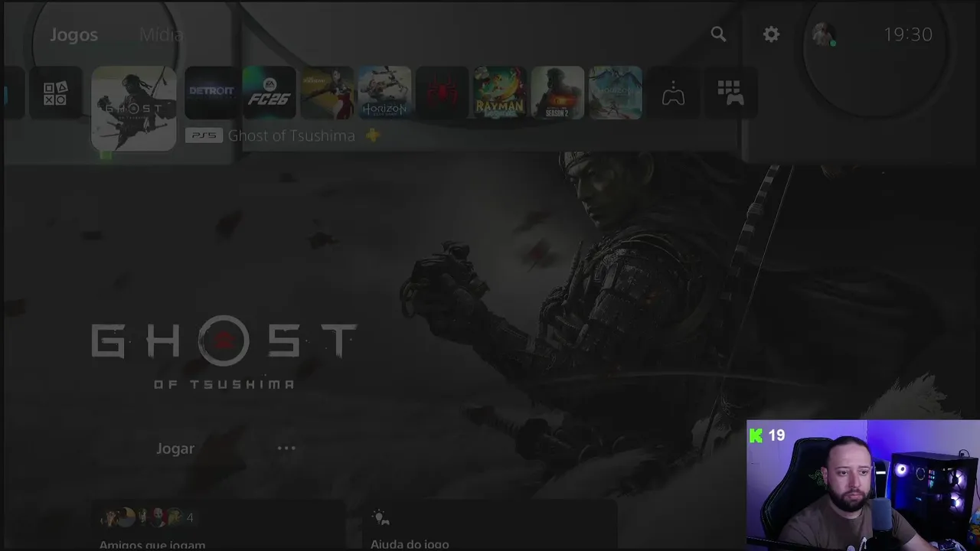Open the search magnifier icon
Screen dimensions: 980x551
[718, 34]
